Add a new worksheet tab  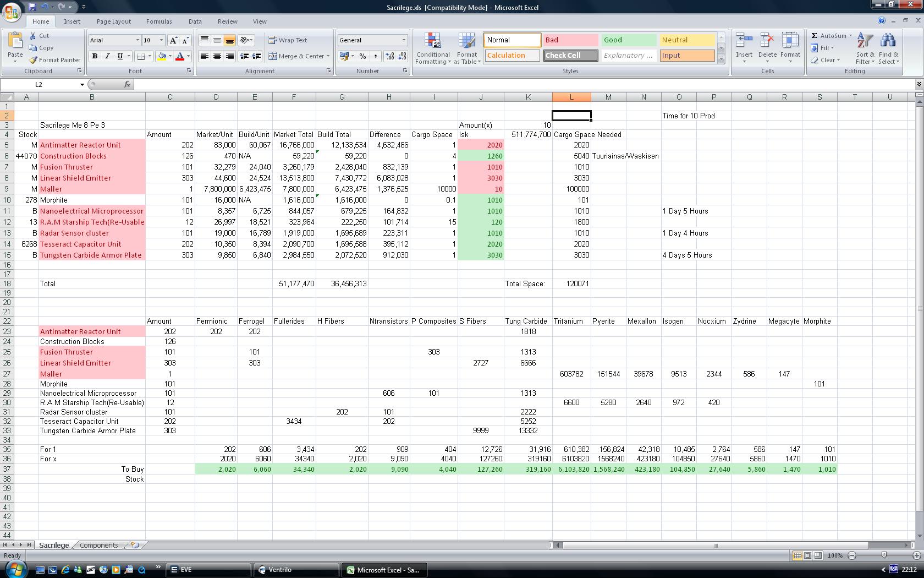(x=135, y=545)
